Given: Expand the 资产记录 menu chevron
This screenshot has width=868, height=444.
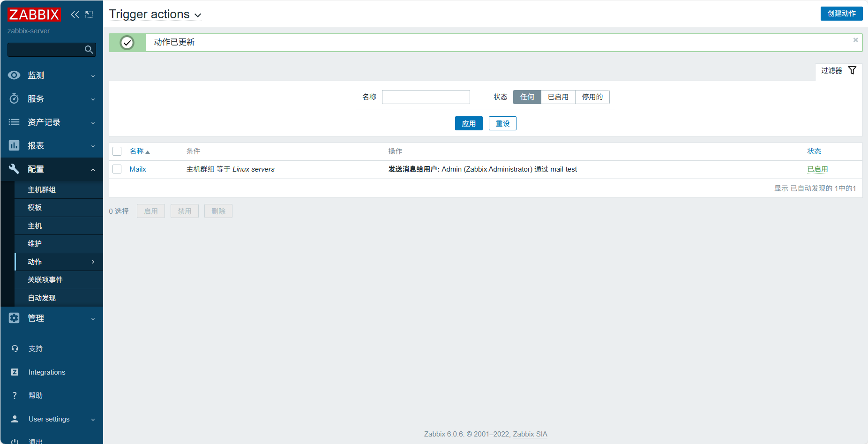Looking at the screenshot, I should 93,122.
